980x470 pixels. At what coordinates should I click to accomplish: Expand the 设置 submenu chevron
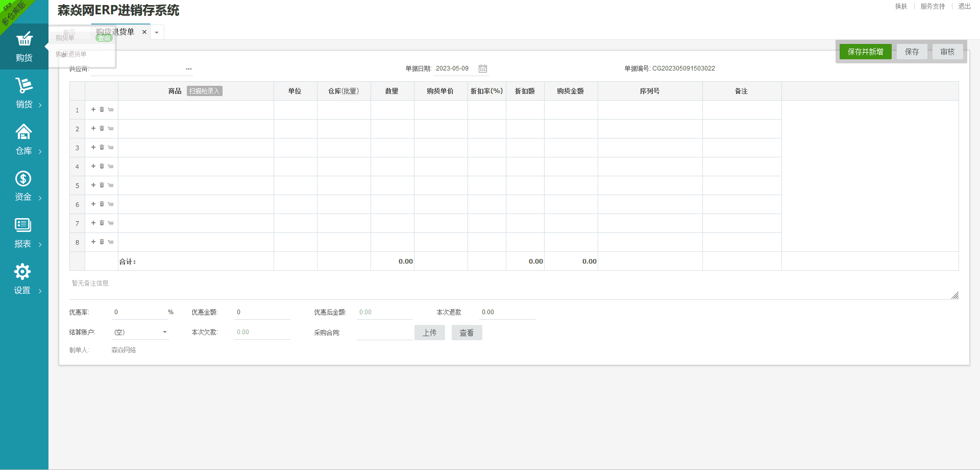tap(40, 291)
